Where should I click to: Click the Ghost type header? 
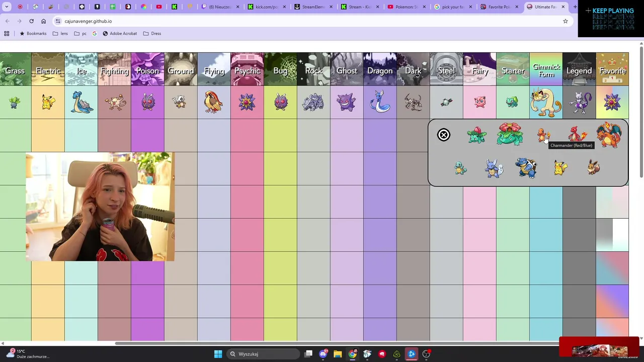click(x=347, y=69)
